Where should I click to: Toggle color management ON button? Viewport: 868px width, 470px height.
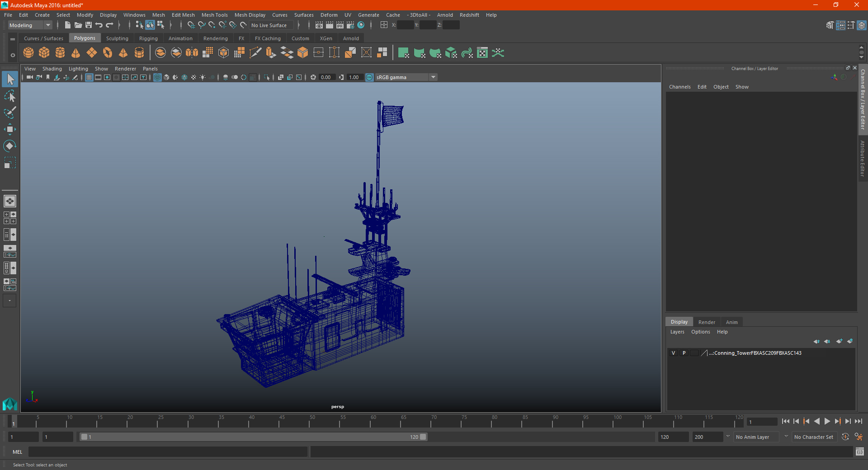[x=369, y=77]
